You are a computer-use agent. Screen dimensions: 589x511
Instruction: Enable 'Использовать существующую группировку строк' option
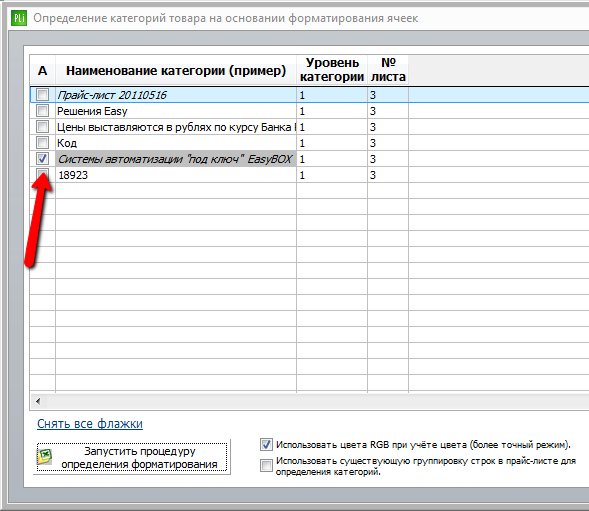(266, 466)
